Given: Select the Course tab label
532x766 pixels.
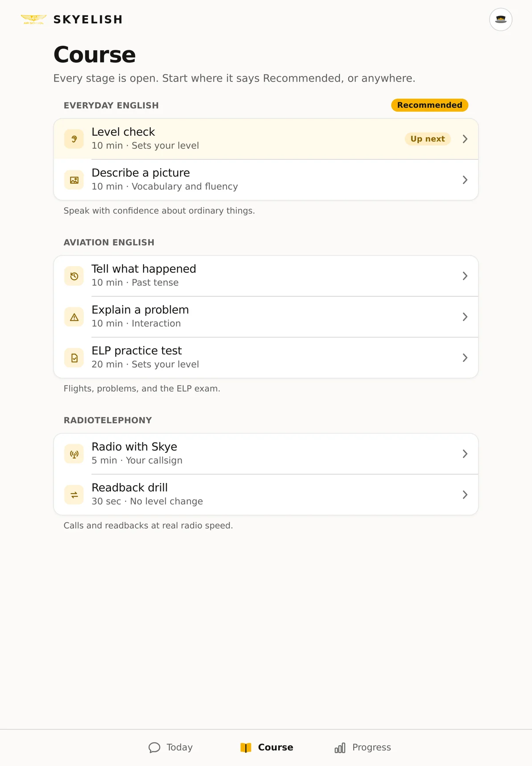Looking at the screenshot, I should pos(275,747).
